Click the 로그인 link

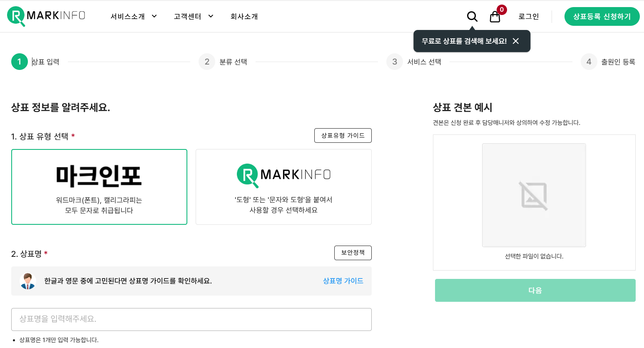point(529,17)
